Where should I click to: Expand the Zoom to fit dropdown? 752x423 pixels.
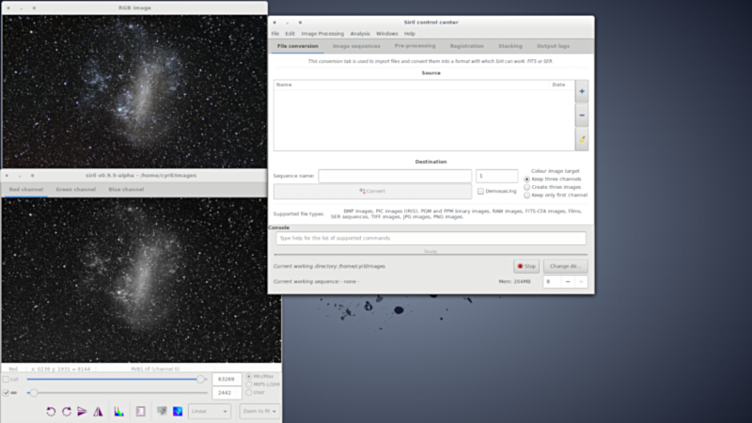(x=257, y=411)
